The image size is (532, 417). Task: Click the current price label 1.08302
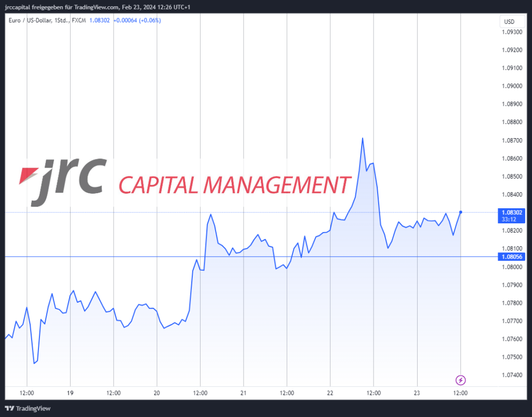point(511,216)
